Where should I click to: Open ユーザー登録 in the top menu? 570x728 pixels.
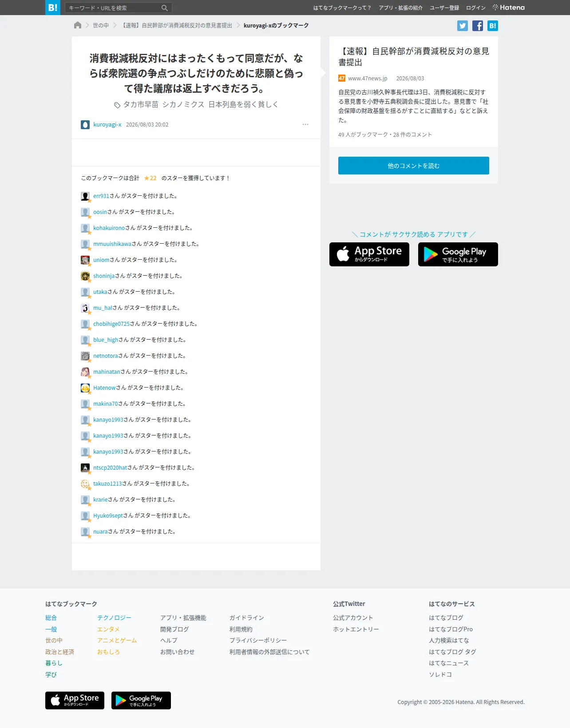[x=444, y=8]
